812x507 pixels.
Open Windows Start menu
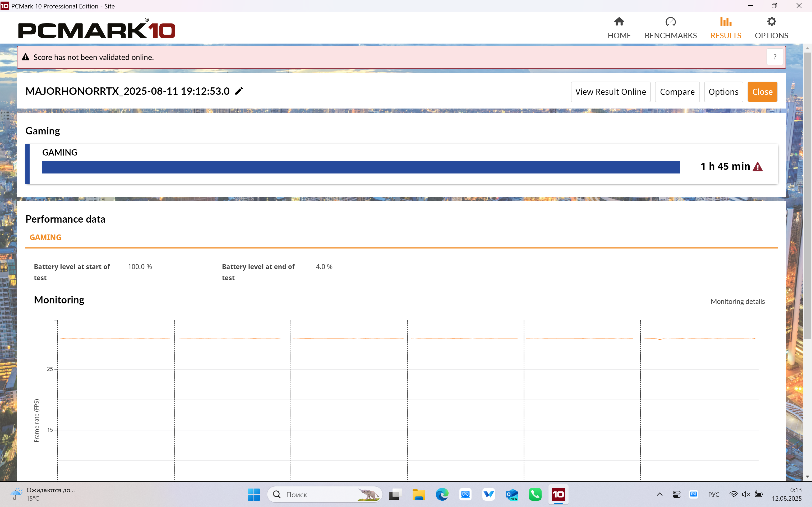point(254,494)
